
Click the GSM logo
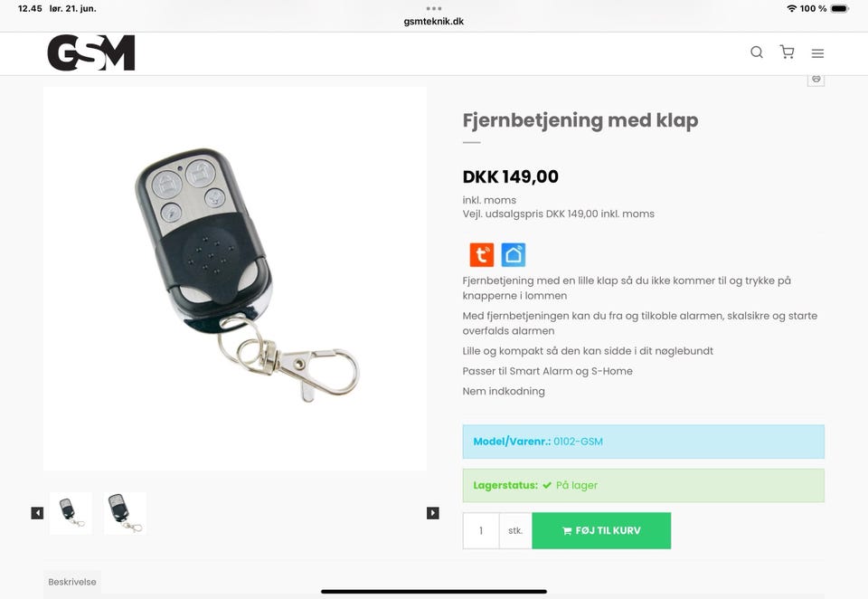click(91, 53)
